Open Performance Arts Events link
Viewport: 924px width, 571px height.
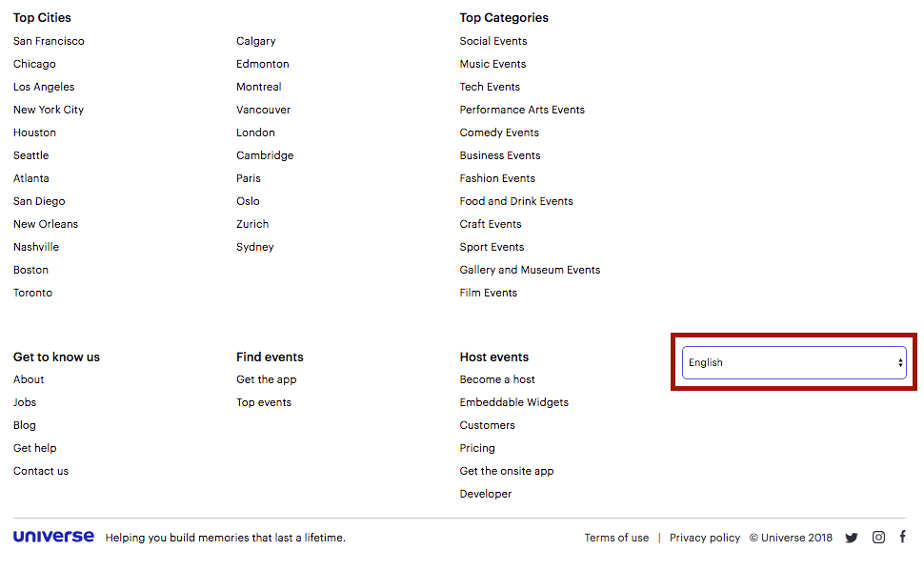click(x=522, y=110)
